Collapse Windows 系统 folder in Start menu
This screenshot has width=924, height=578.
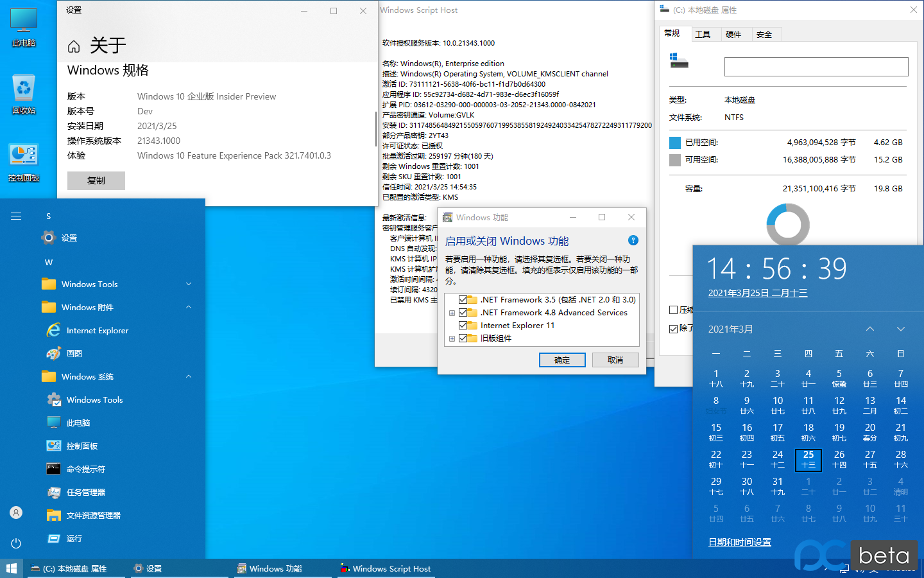[189, 376]
